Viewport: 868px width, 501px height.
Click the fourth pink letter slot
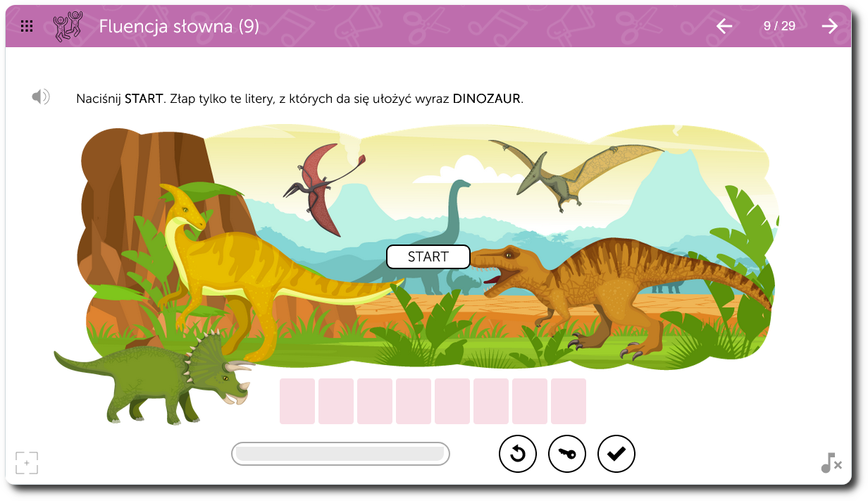414,402
